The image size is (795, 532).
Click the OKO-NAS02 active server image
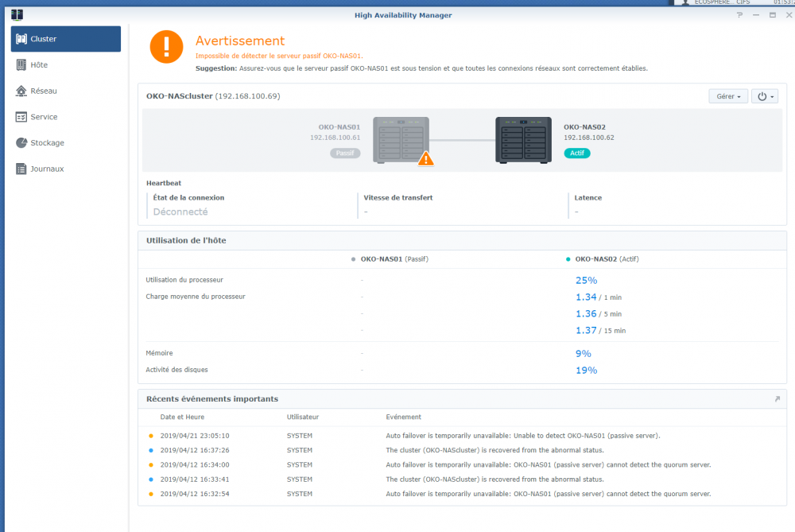(523, 140)
